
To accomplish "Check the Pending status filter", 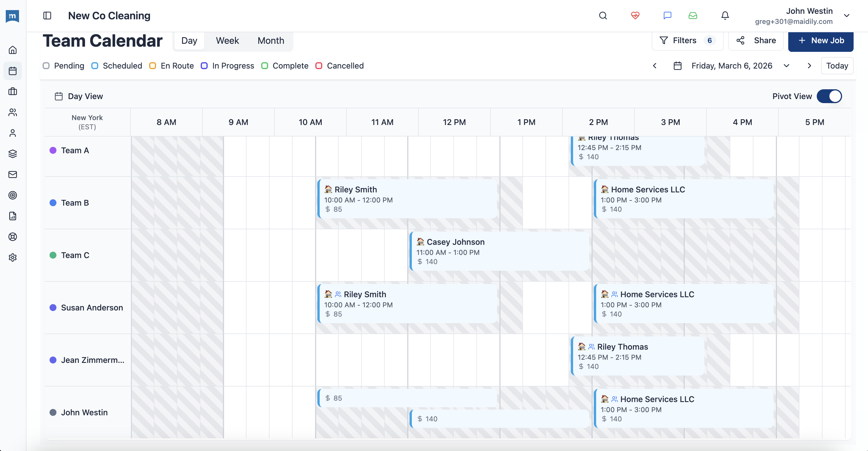I will click(x=46, y=66).
